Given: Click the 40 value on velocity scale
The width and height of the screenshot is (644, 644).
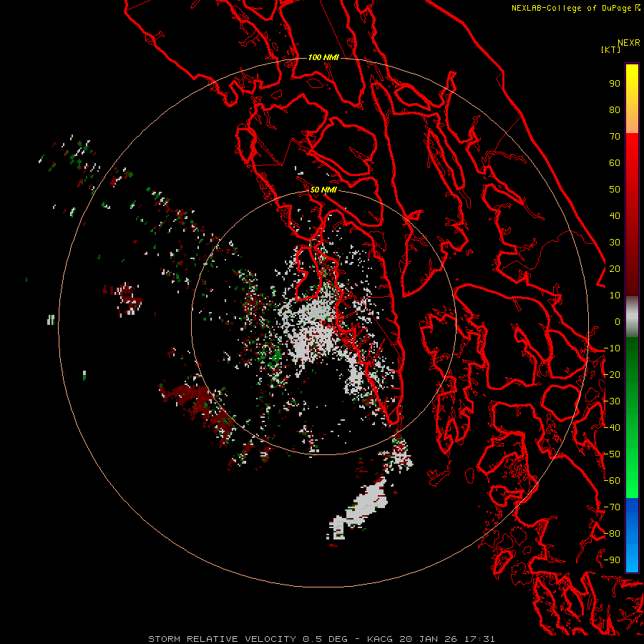Looking at the screenshot, I should (615, 216).
